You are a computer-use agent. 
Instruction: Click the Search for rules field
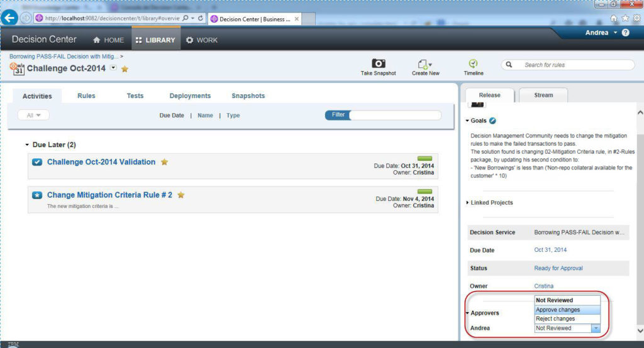click(574, 65)
